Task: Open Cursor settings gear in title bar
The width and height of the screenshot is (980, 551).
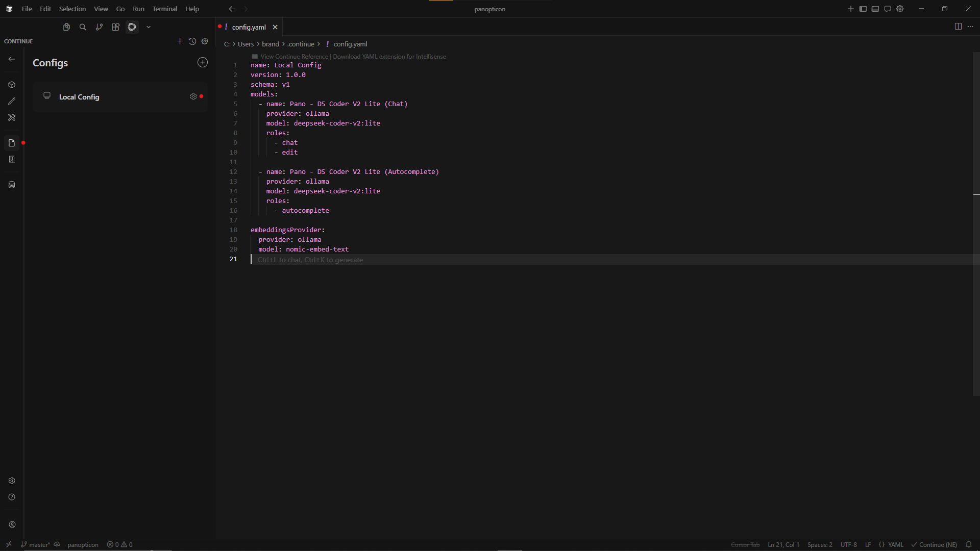Action: [900, 9]
